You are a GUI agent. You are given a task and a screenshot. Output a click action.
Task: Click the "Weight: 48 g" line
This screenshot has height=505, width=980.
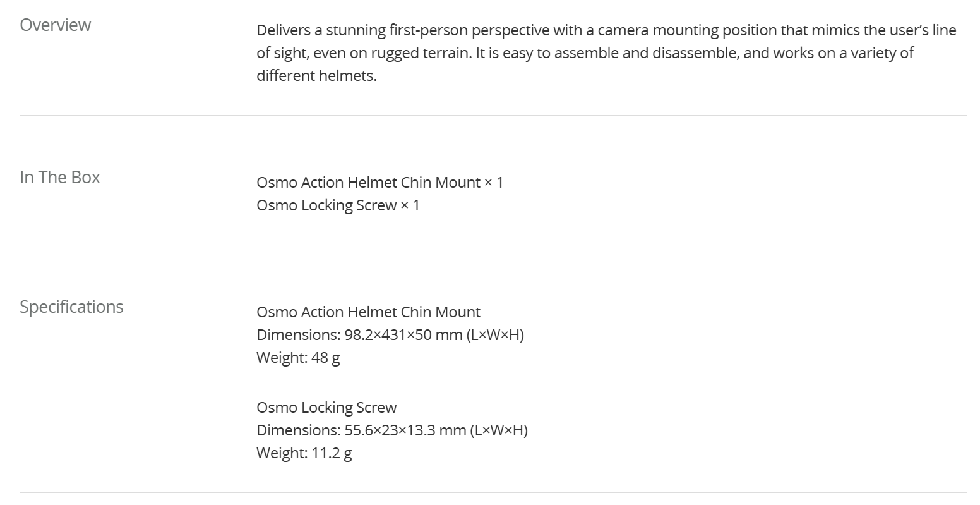(298, 358)
